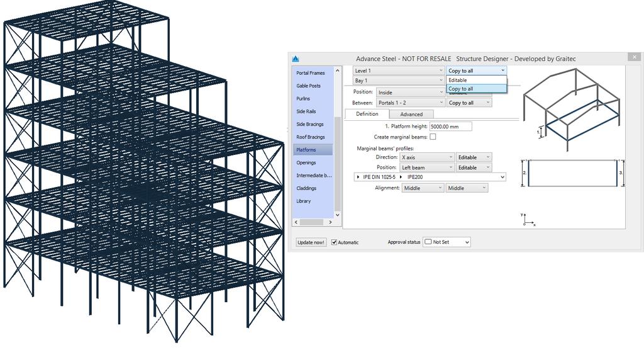The width and height of the screenshot is (644, 350).
Task: Collapse the Copy to all combo beside Level 1
Action: 477,71
